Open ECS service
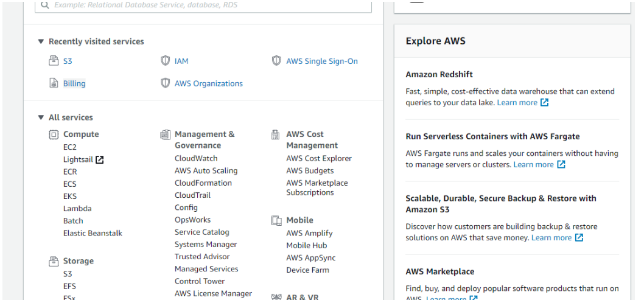The height and width of the screenshot is (300, 644). 70,184
